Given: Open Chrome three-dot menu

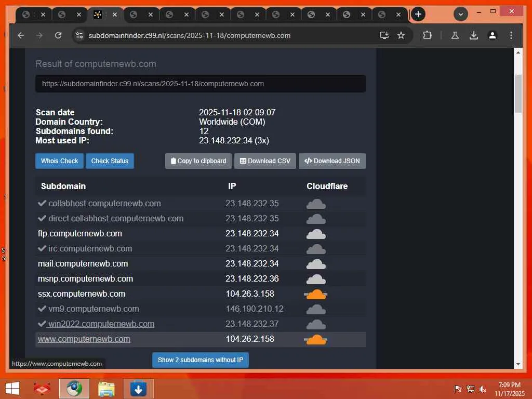Looking at the screenshot, I should tap(511, 35).
